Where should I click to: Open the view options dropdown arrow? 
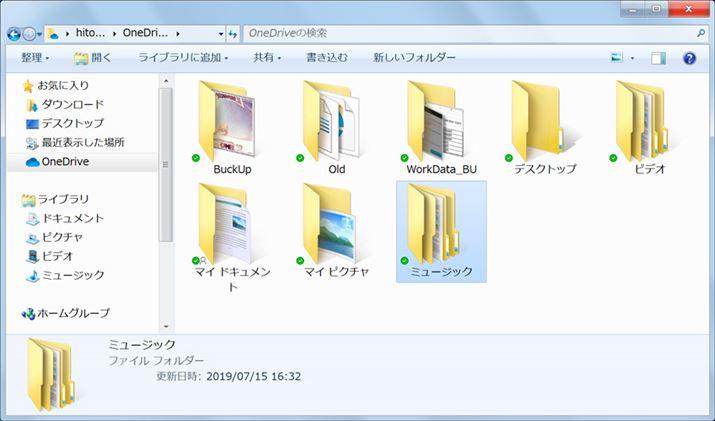click(632, 58)
